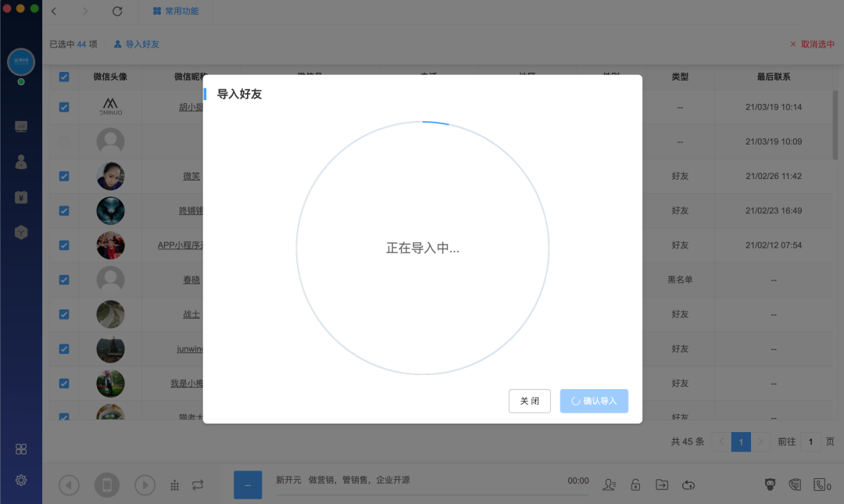Screen dimensions: 844x504
Task: Uncheck the checkbox for the 我是小梅 row
Action: point(64,384)
